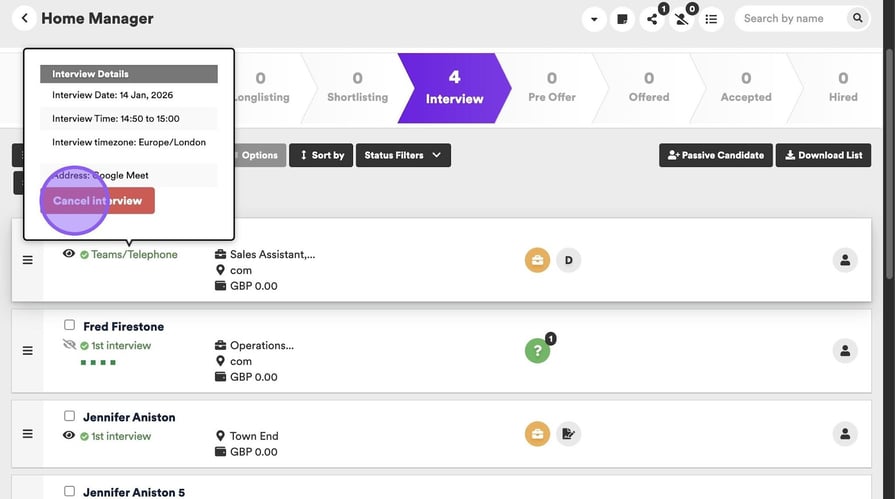Click the Download List button

823,155
